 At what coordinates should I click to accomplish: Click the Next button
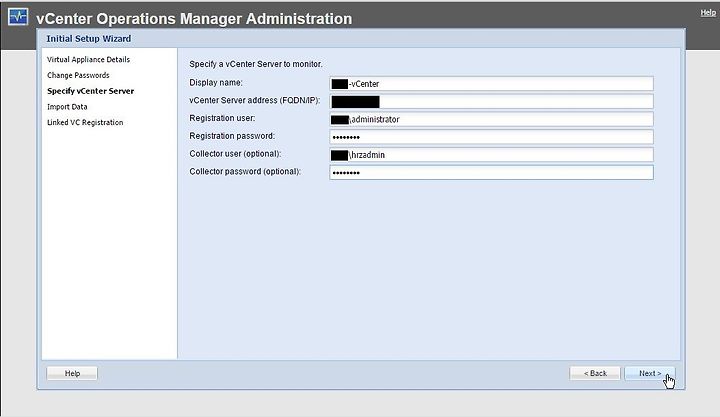click(x=650, y=373)
